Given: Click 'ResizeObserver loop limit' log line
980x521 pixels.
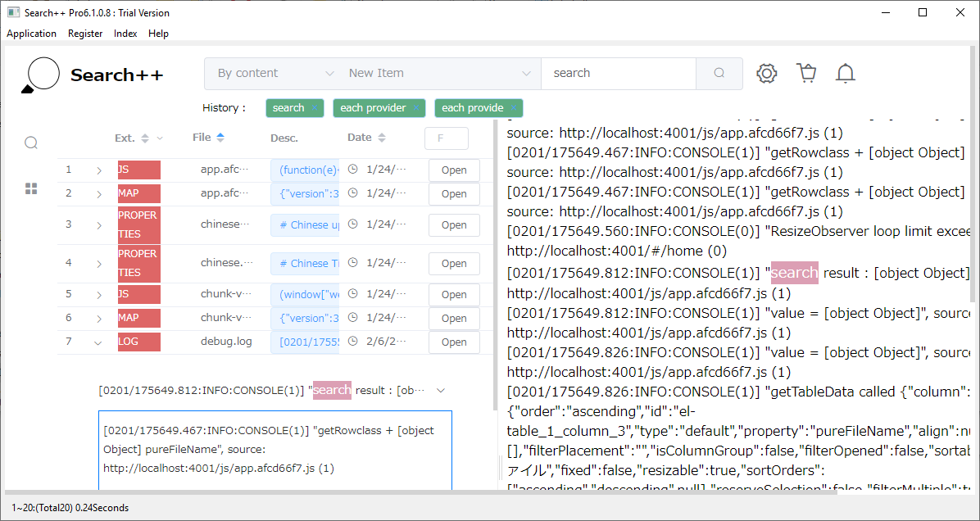Looking at the screenshot, I should point(738,231).
